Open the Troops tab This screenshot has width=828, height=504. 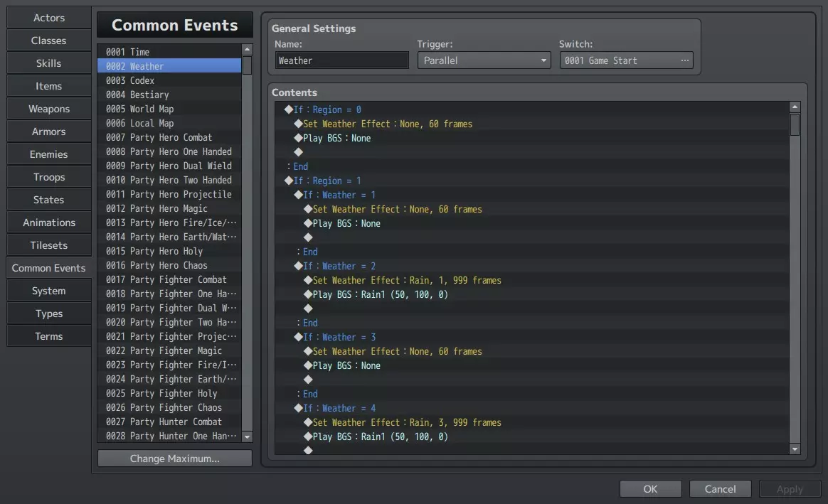click(x=48, y=177)
